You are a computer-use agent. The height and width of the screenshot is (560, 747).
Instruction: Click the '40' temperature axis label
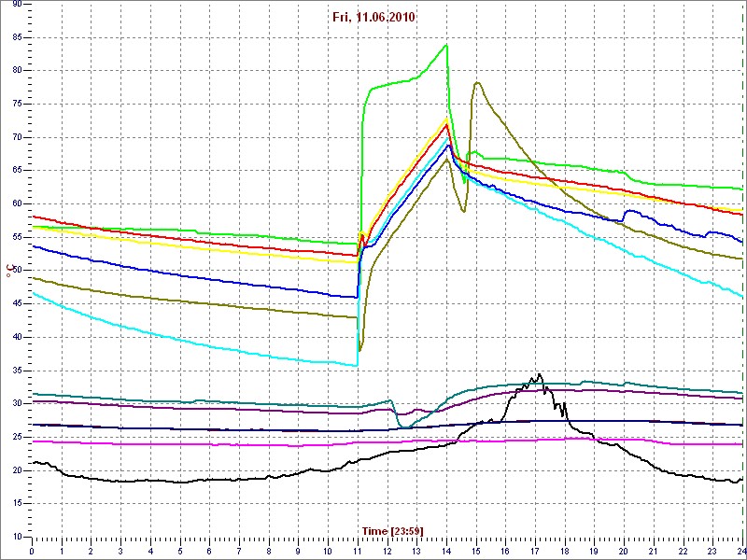coord(16,337)
